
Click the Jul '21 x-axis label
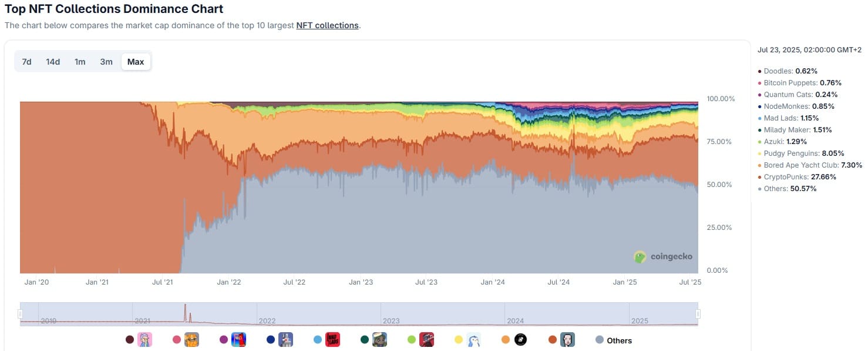click(x=163, y=282)
